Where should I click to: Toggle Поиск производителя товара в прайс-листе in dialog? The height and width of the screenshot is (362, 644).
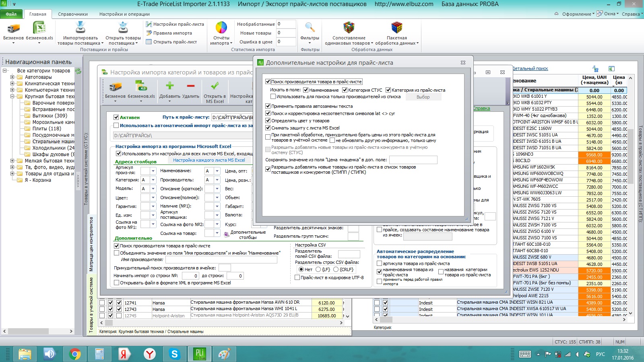point(268,82)
